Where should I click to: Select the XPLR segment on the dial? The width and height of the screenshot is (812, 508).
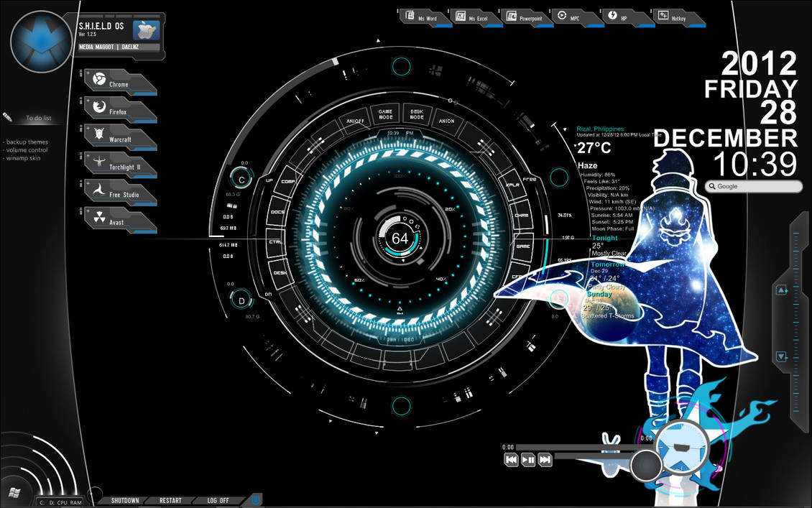512,185
